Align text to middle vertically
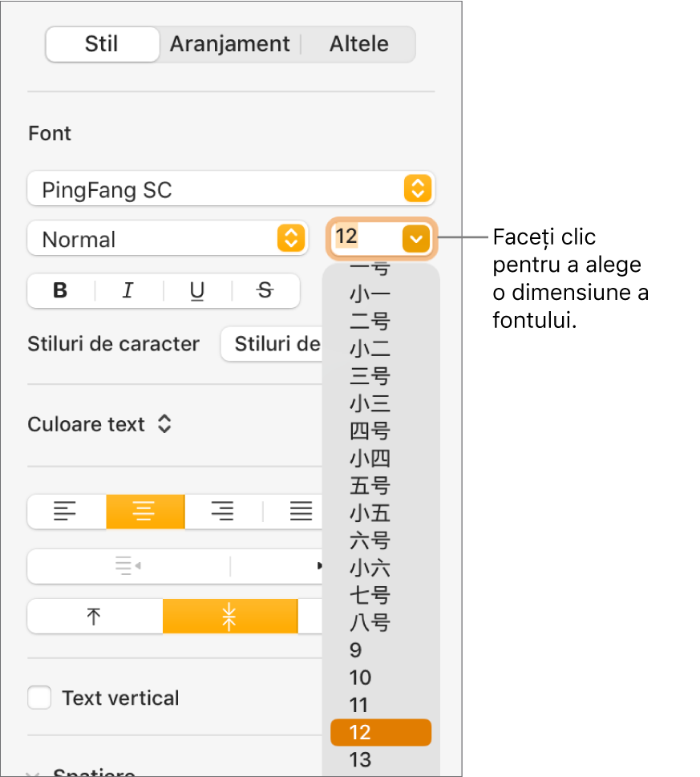 pos(230,617)
